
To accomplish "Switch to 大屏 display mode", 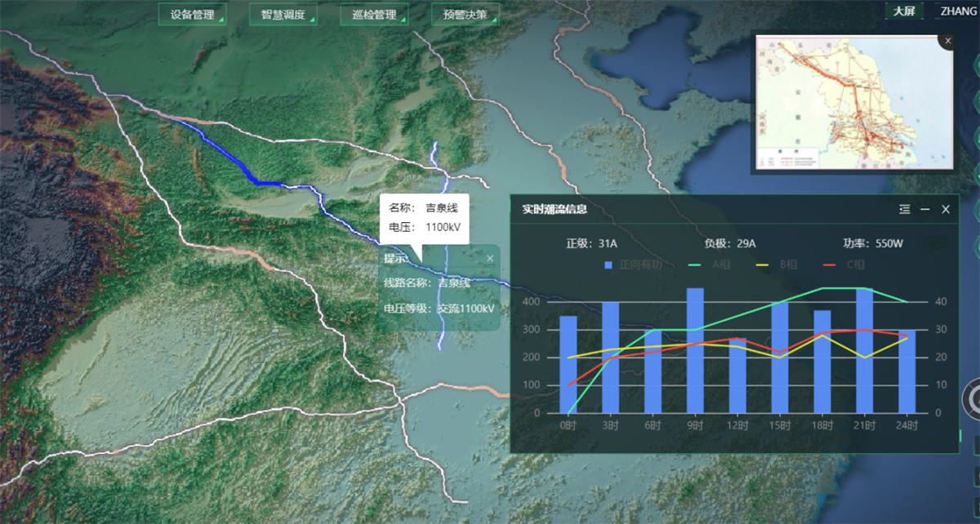I will pos(903,11).
